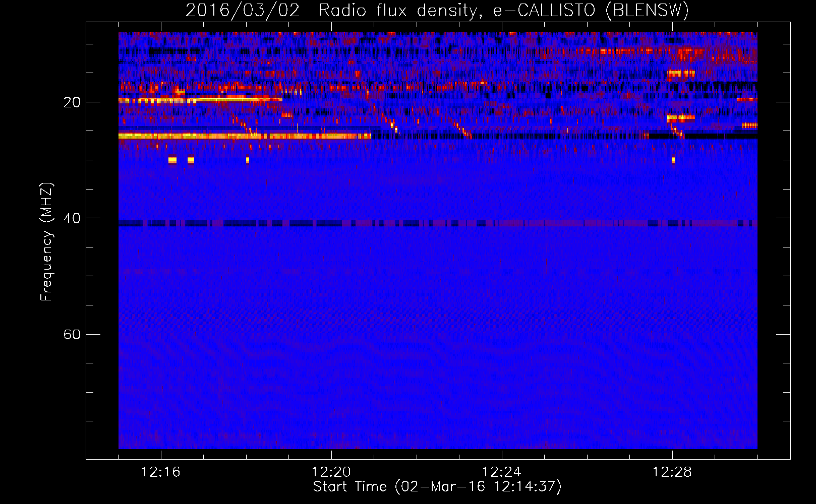Select the 12:24 time tick label
The height and width of the screenshot is (504, 816).
pyautogui.click(x=502, y=472)
